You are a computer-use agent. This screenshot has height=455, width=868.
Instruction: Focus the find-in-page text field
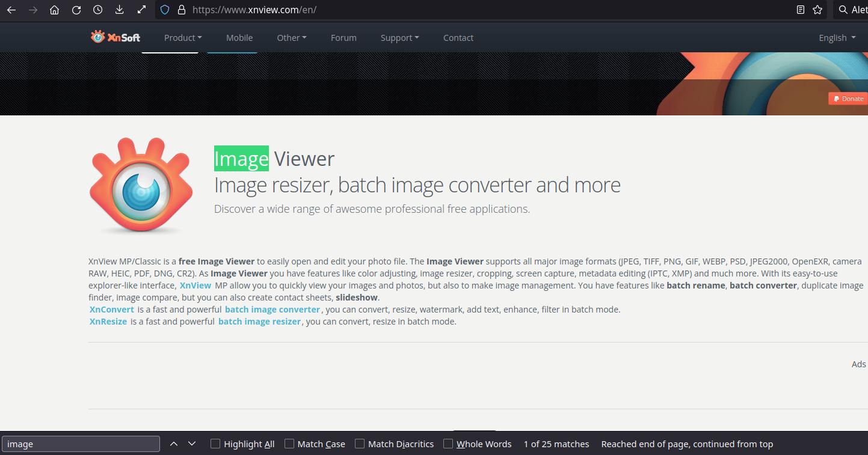(x=81, y=444)
